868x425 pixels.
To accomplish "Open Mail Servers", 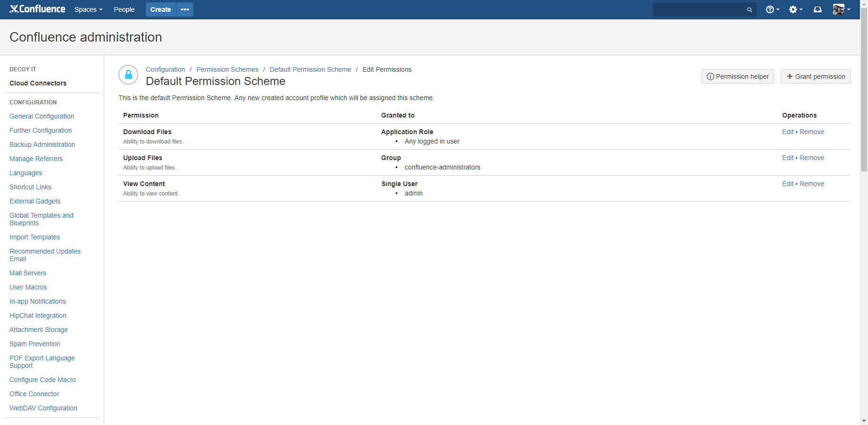I will [x=27, y=273].
